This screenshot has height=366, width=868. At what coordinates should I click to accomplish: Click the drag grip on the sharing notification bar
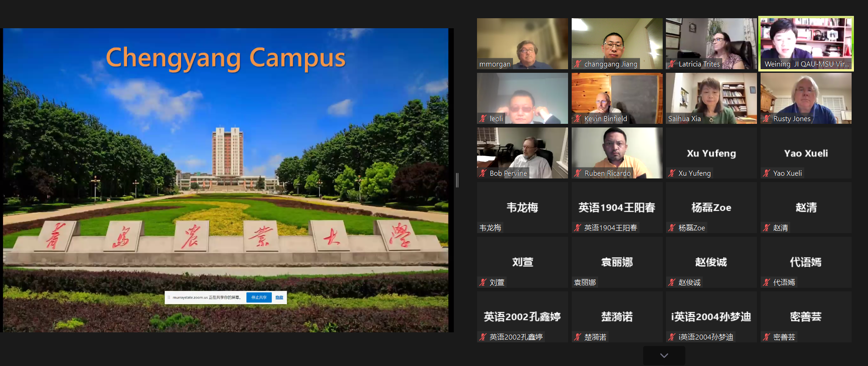tap(169, 297)
